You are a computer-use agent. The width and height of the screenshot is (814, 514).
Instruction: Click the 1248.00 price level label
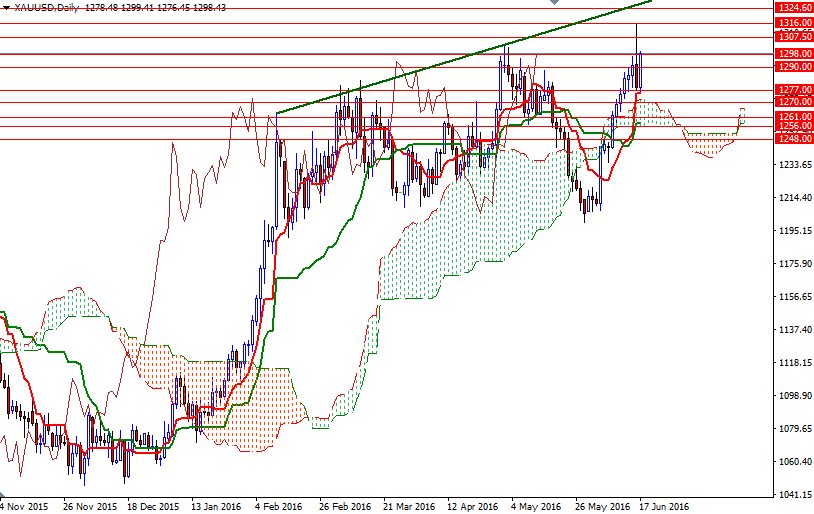tap(793, 139)
